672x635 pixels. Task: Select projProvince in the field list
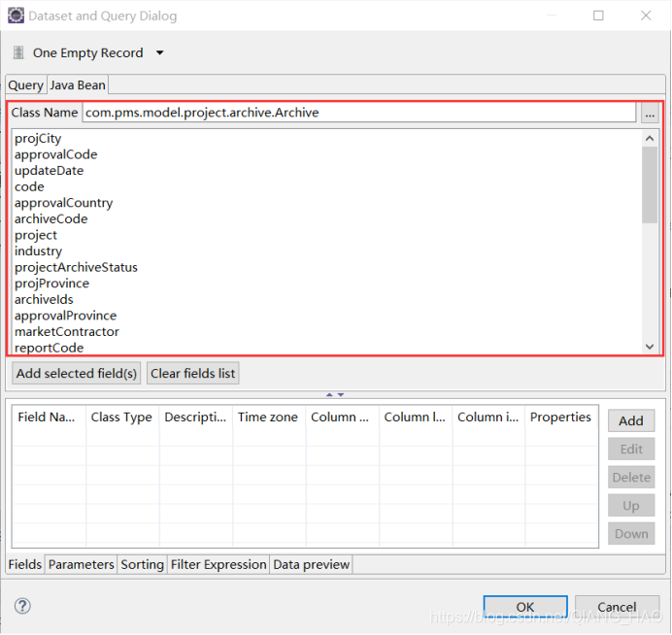(x=51, y=284)
